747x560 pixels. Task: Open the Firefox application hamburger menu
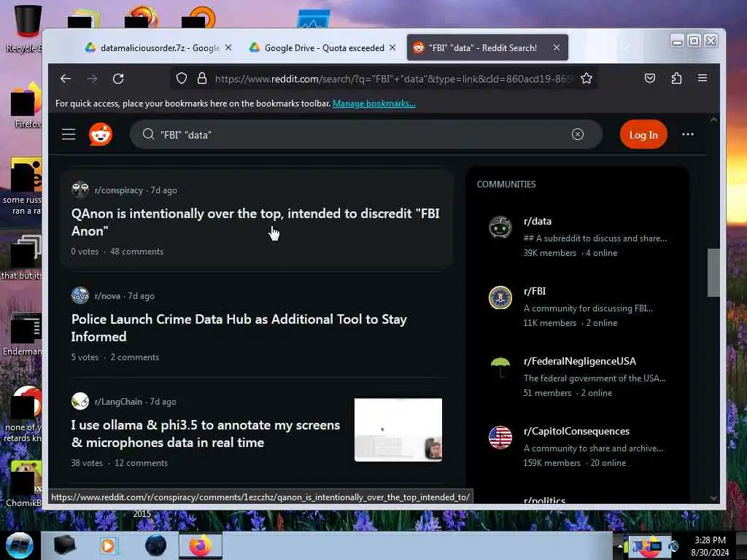coord(703,78)
